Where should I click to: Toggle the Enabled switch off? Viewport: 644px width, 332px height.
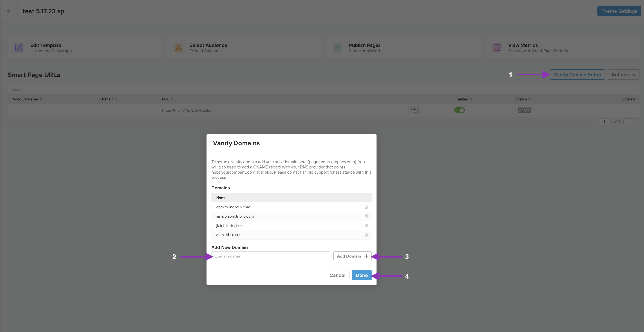(x=459, y=110)
